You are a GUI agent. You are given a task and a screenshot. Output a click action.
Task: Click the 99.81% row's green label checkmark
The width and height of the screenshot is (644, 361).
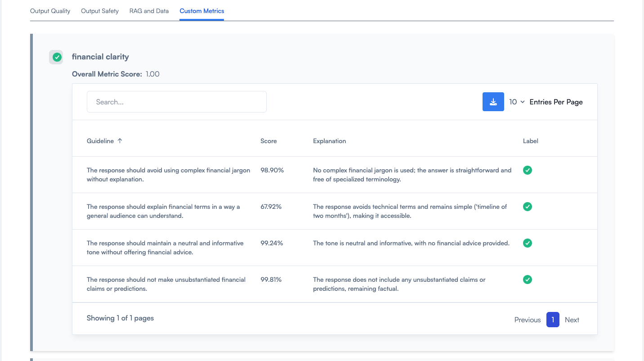pos(528,280)
